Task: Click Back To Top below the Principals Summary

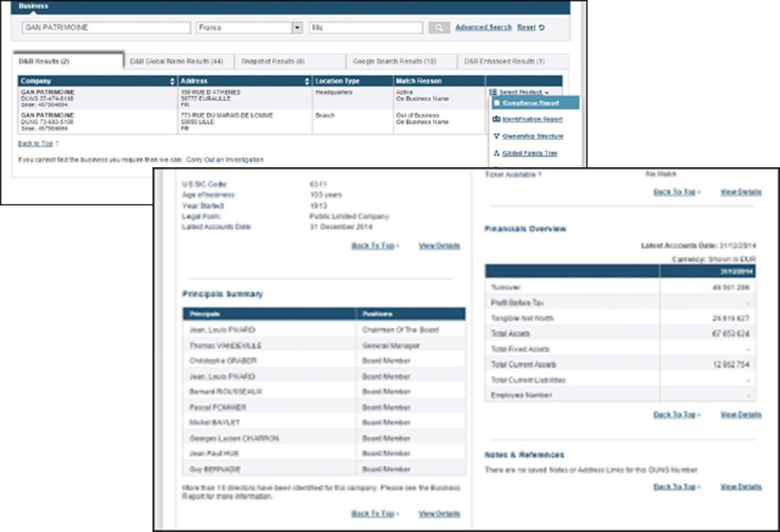Action: click(373, 514)
